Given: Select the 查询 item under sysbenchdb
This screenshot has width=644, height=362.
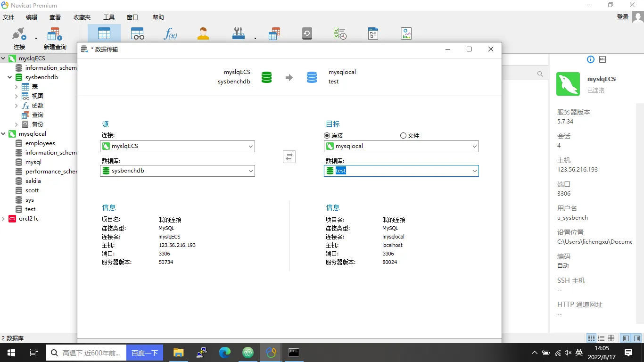Looking at the screenshot, I should (38, 115).
